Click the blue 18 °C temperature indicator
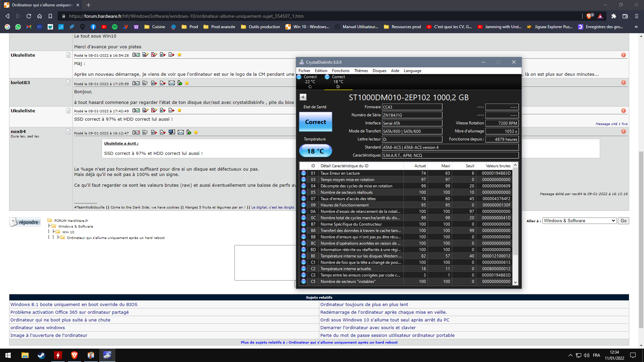The image size is (644, 362). [x=315, y=151]
